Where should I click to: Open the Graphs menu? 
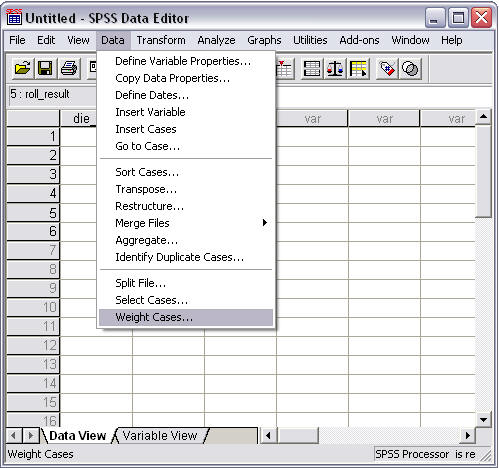click(x=264, y=40)
